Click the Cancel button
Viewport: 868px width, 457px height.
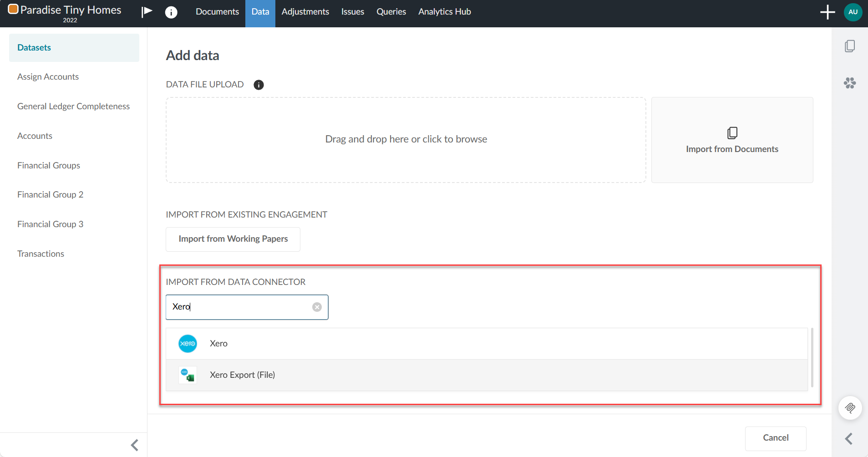[775, 437]
